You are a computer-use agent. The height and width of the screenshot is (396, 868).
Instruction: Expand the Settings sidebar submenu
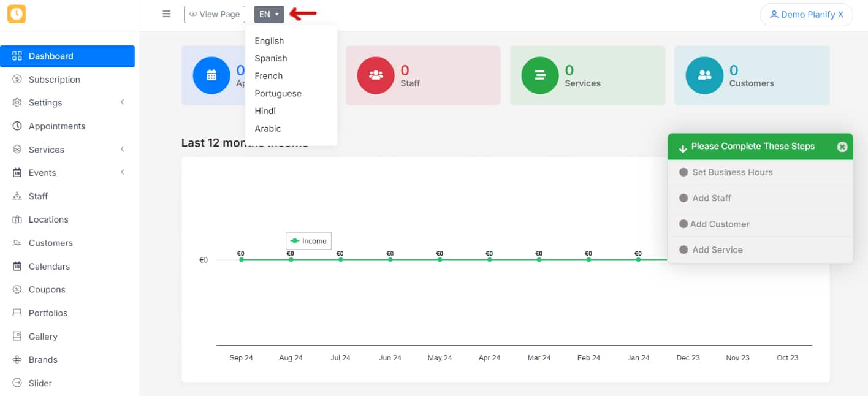tap(123, 102)
